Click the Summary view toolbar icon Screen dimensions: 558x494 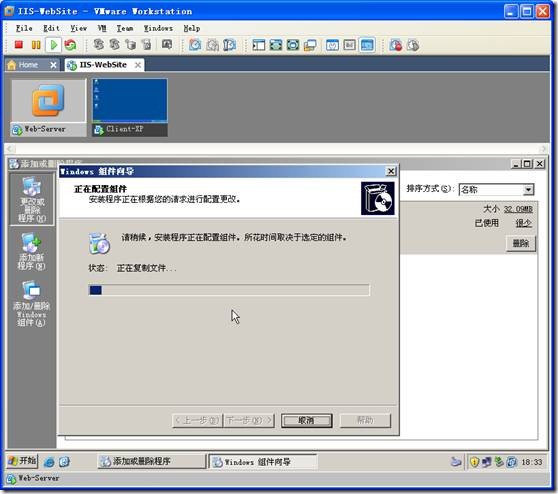tap(332, 45)
